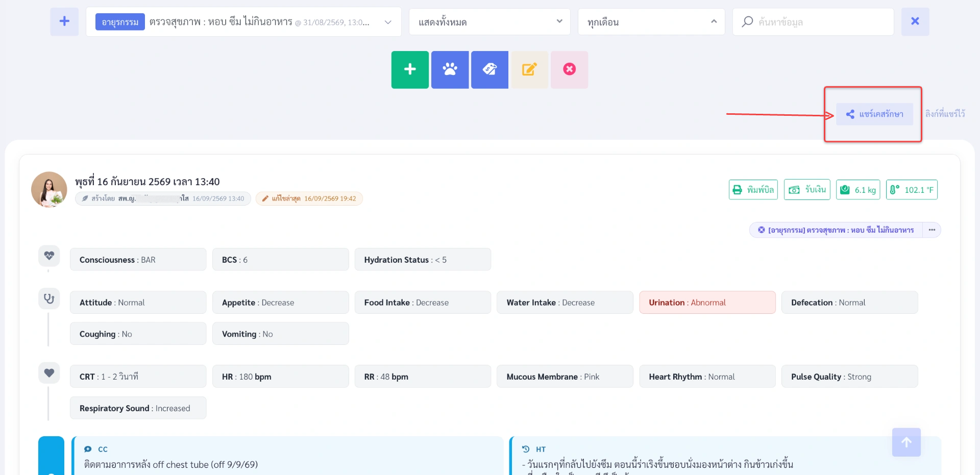Click the heart icon beside CRT row
The height and width of the screenshot is (475, 980).
pos(49,372)
